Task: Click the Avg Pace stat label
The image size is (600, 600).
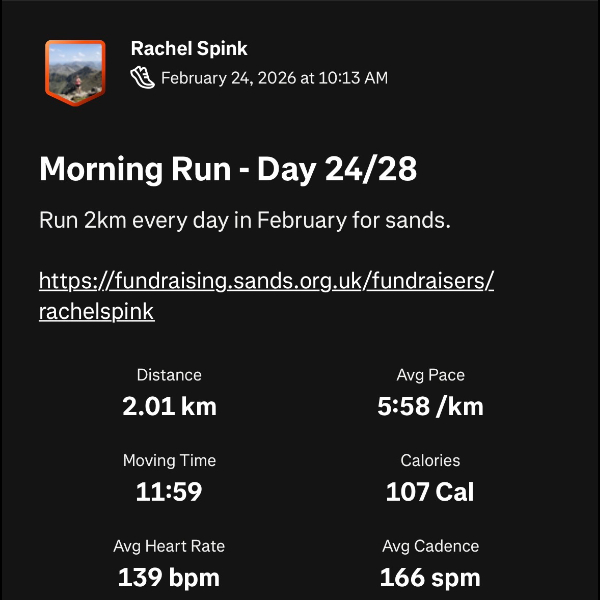Action: [x=430, y=375]
